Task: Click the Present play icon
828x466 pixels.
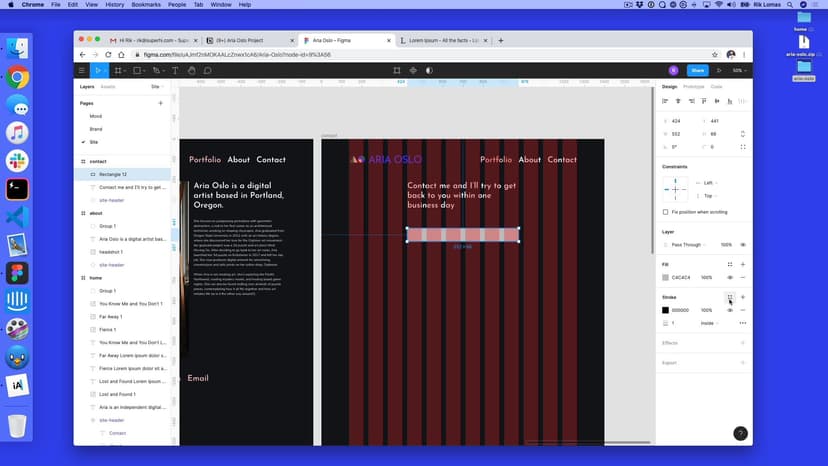Action: 721,70
